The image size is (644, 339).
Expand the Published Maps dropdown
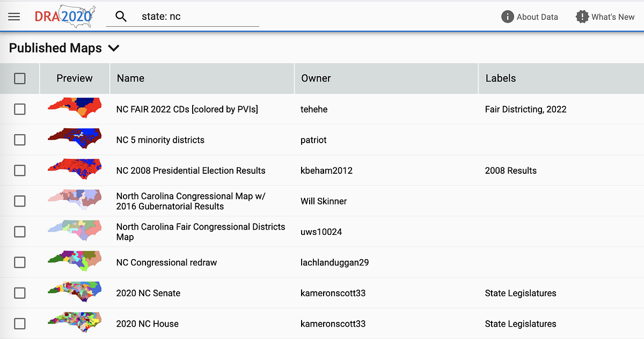tap(113, 48)
